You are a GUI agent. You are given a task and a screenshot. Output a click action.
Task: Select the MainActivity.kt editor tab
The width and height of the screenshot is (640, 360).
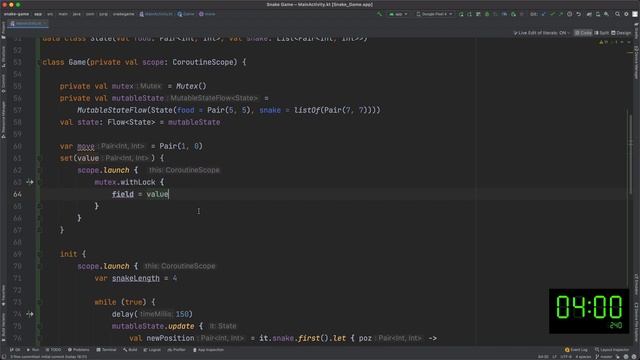tap(28, 24)
